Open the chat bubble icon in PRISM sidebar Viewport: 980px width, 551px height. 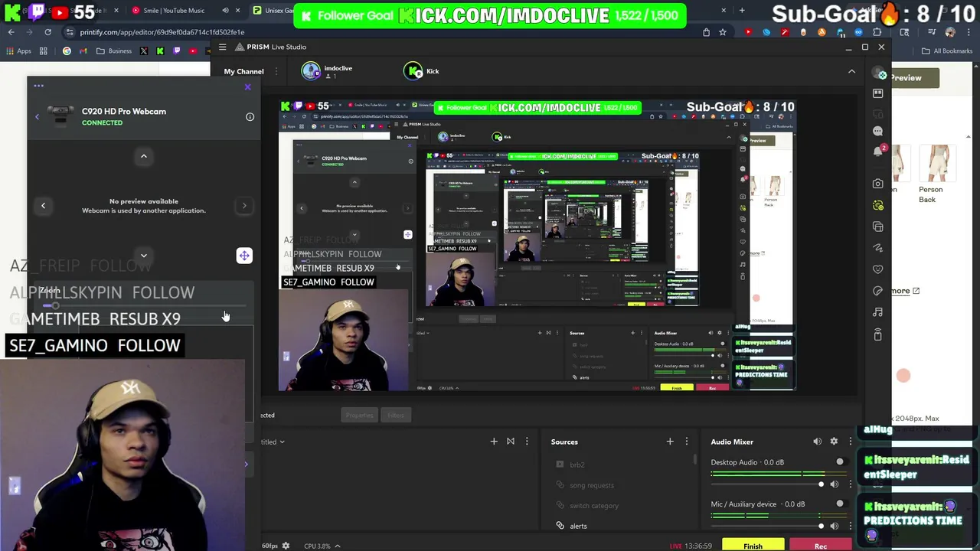click(x=878, y=131)
